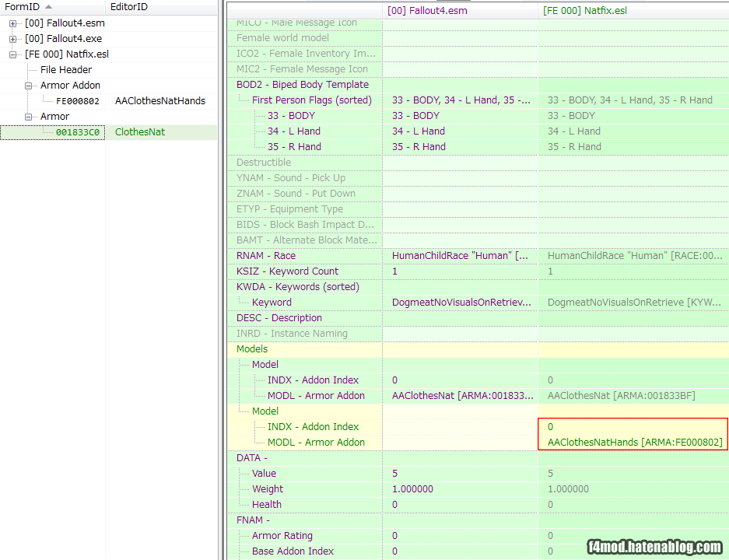This screenshot has height=560, width=729.
Task: Expand the [00] Fallout4.esm tree node
Action: 13,23
